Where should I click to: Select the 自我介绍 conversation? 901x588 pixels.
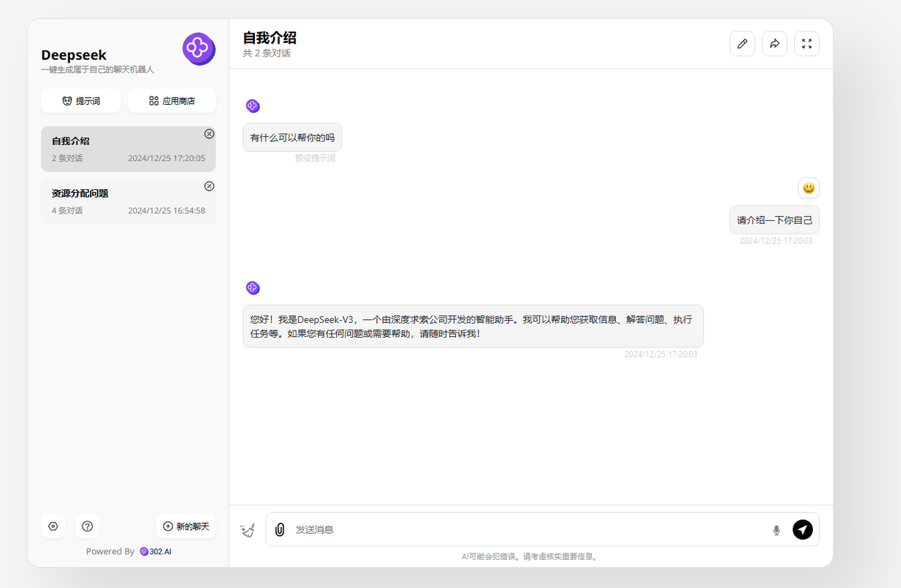128,149
